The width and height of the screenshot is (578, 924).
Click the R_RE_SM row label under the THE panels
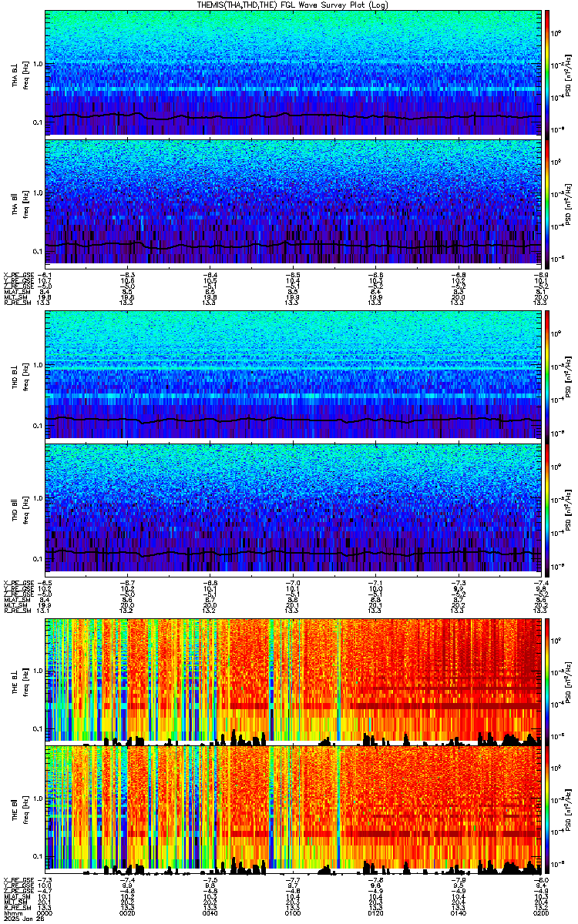pos(17,907)
